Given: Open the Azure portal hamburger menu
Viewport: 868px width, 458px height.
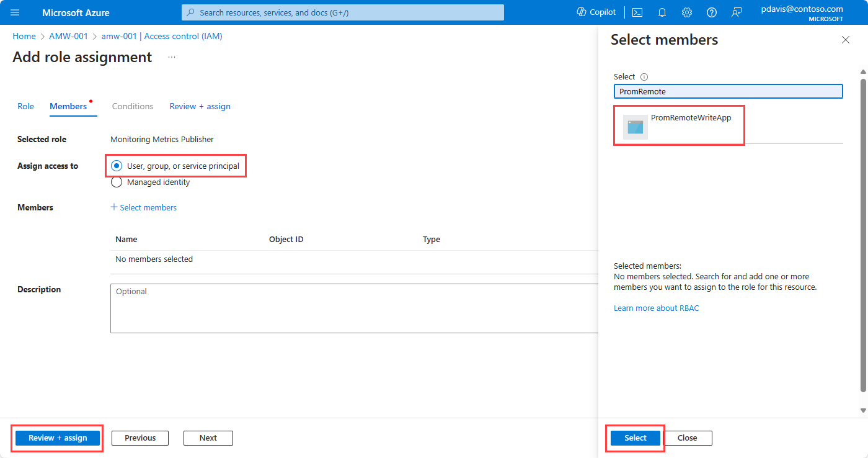Looking at the screenshot, I should pyautogui.click(x=15, y=12).
